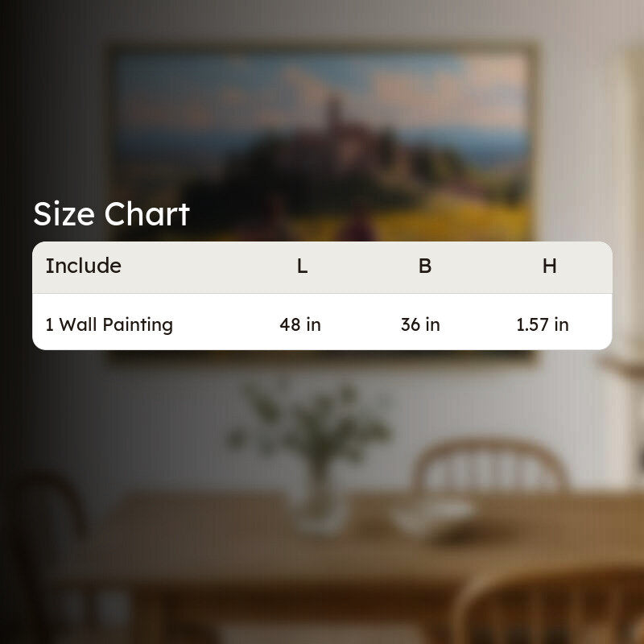Click the 48 in length value
Viewport: 644px width, 644px height.
tap(300, 324)
